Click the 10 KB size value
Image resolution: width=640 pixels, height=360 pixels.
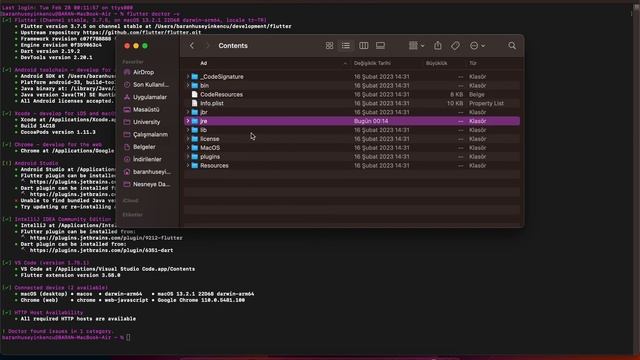coord(455,103)
